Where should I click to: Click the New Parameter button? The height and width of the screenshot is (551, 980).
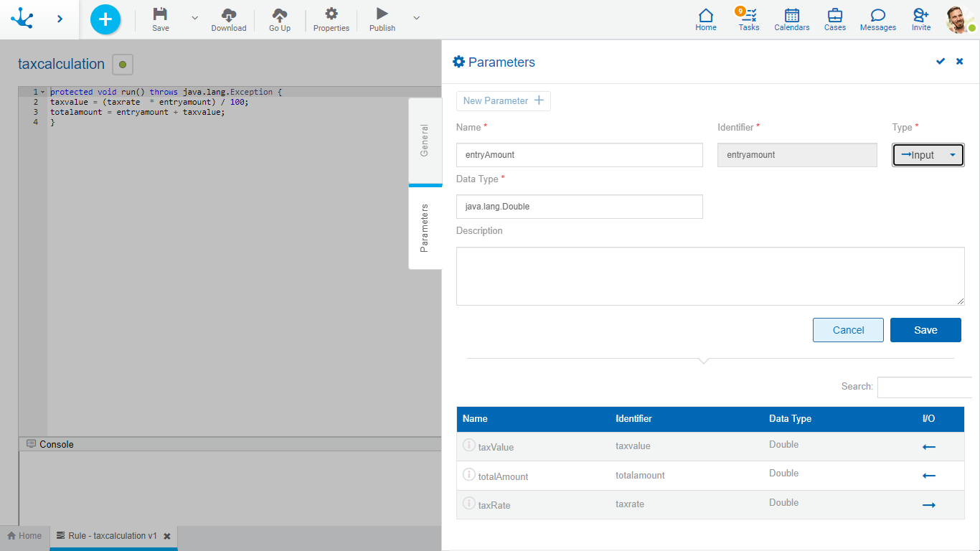point(503,101)
